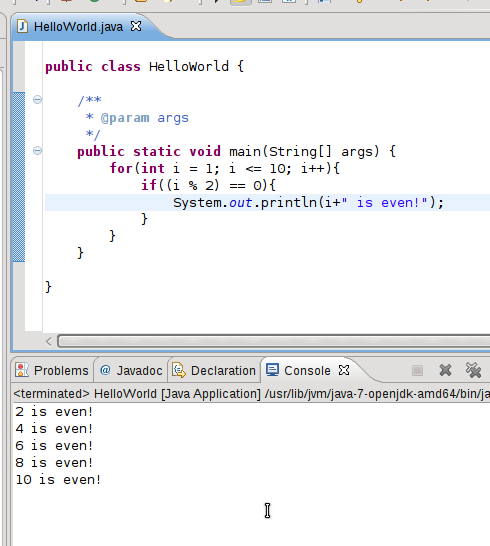Remove all terminated launches double-X icon
Screen dimensions: 490x546
473,370
